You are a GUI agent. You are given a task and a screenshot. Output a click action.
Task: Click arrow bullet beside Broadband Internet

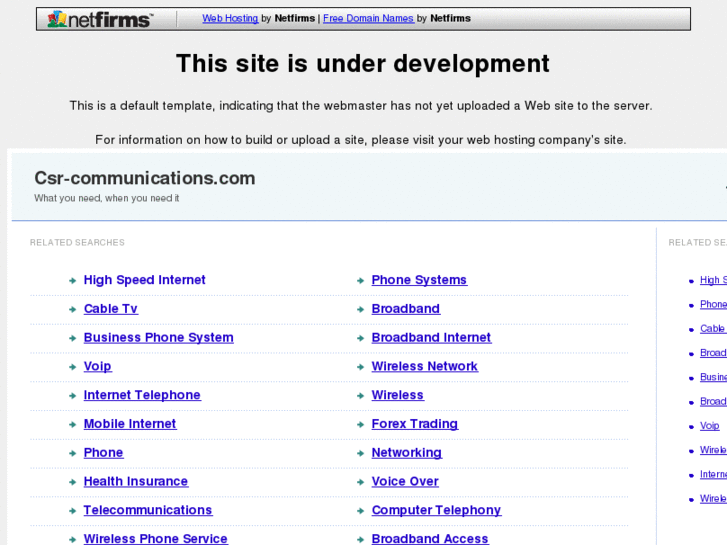[x=360, y=338]
